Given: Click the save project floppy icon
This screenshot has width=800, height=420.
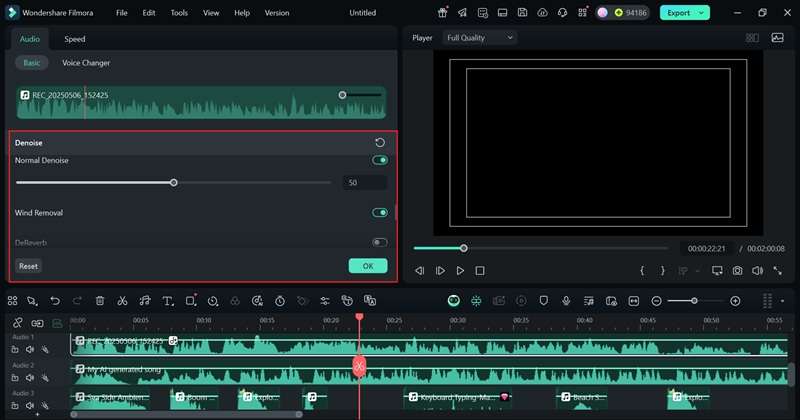Looking at the screenshot, I should point(522,13).
